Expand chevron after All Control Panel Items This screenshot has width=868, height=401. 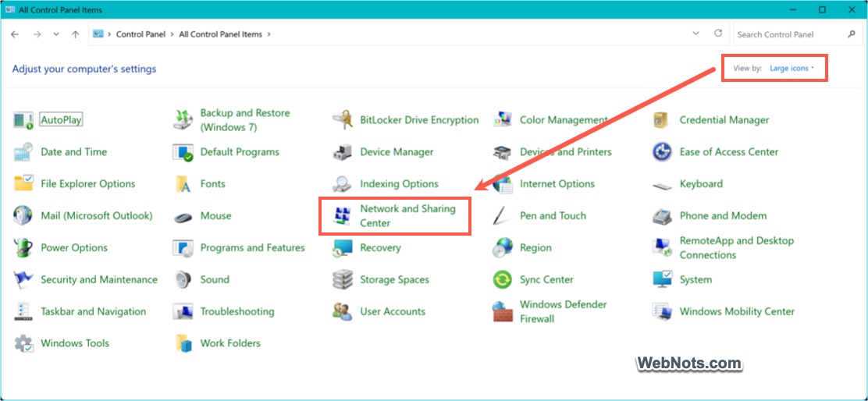tap(269, 34)
